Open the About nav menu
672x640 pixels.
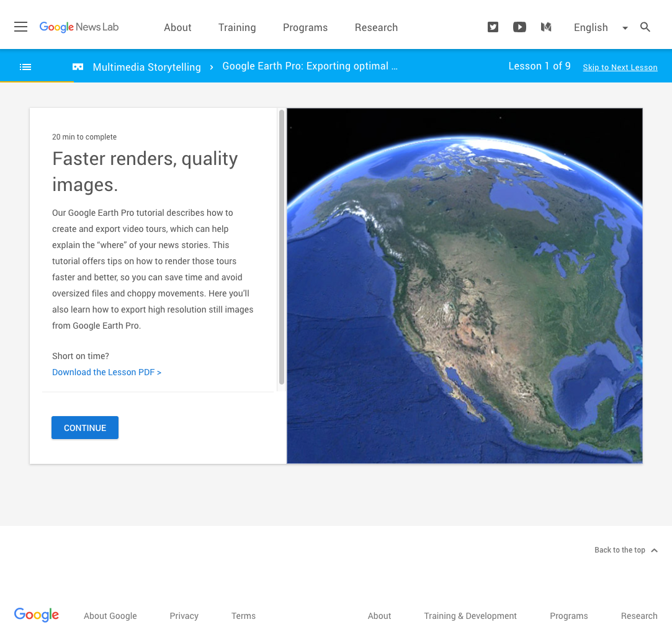click(x=177, y=27)
